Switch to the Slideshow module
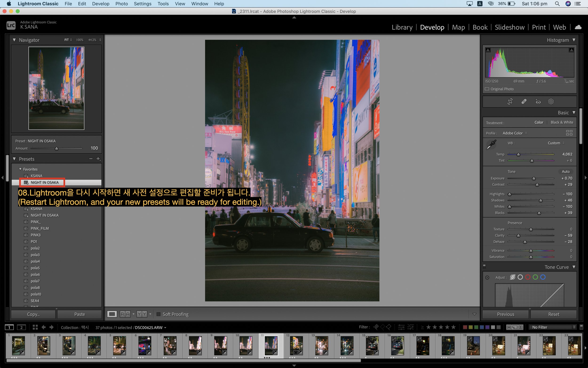Screen dimensions: 588x368 [509, 27]
